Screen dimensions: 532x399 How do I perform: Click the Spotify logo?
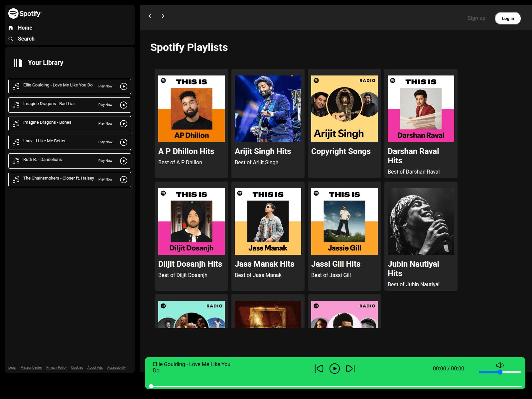25,14
